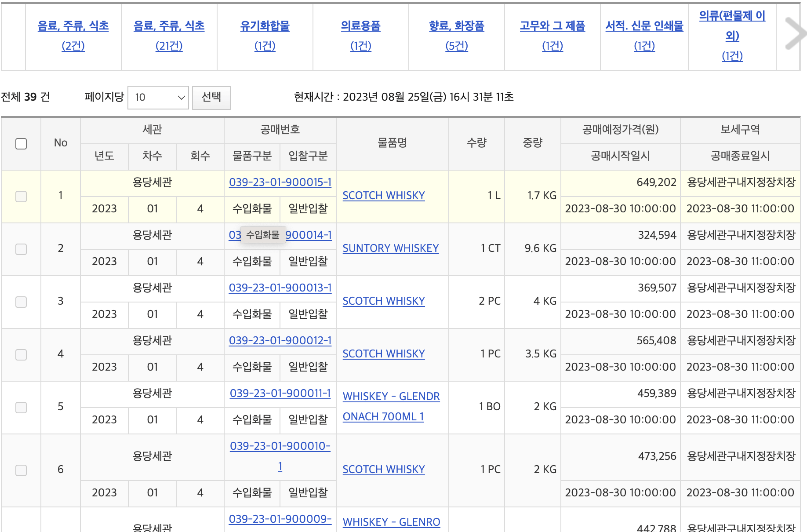
Task: Click the price 649,202 in row 1
Action: (x=657, y=182)
